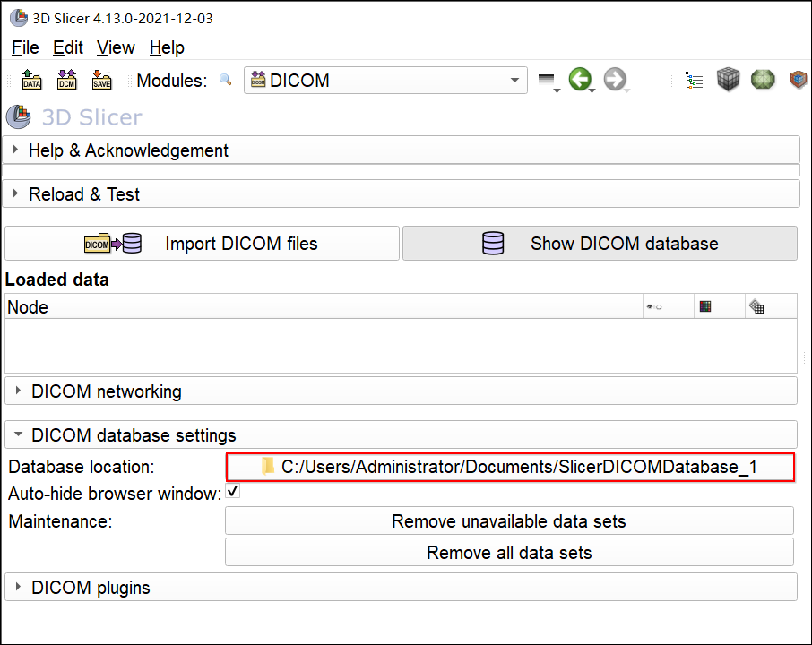Click the green Transforms module icon
This screenshot has width=812, height=645.
tap(763, 81)
